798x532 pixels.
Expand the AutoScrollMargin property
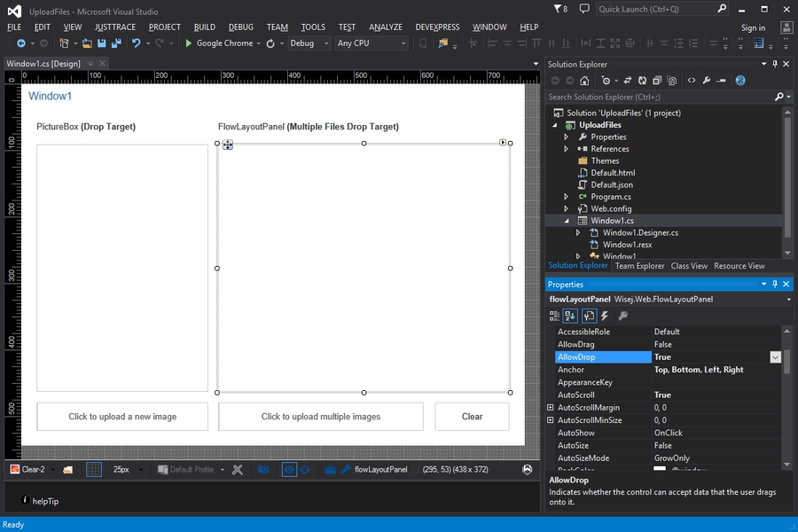(551, 408)
